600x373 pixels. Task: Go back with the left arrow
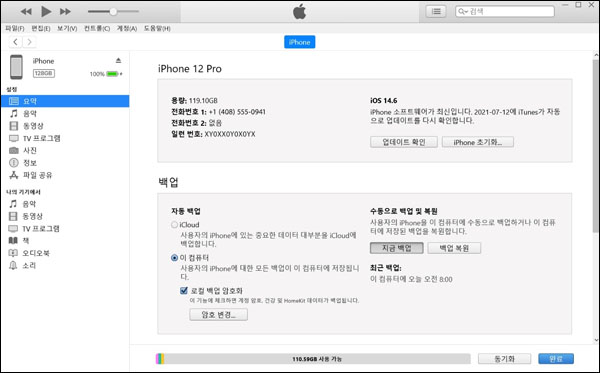(15, 42)
